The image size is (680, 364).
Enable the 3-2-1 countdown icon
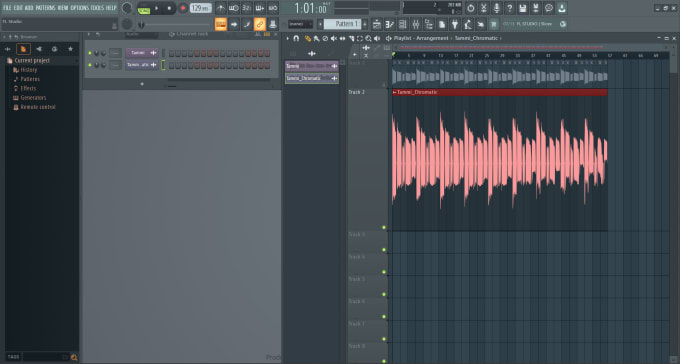click(x=246, y=8)
